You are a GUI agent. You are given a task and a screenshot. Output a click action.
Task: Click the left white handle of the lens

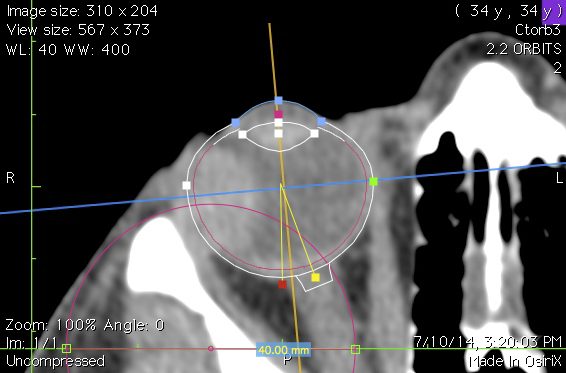(x=243, y=134)
